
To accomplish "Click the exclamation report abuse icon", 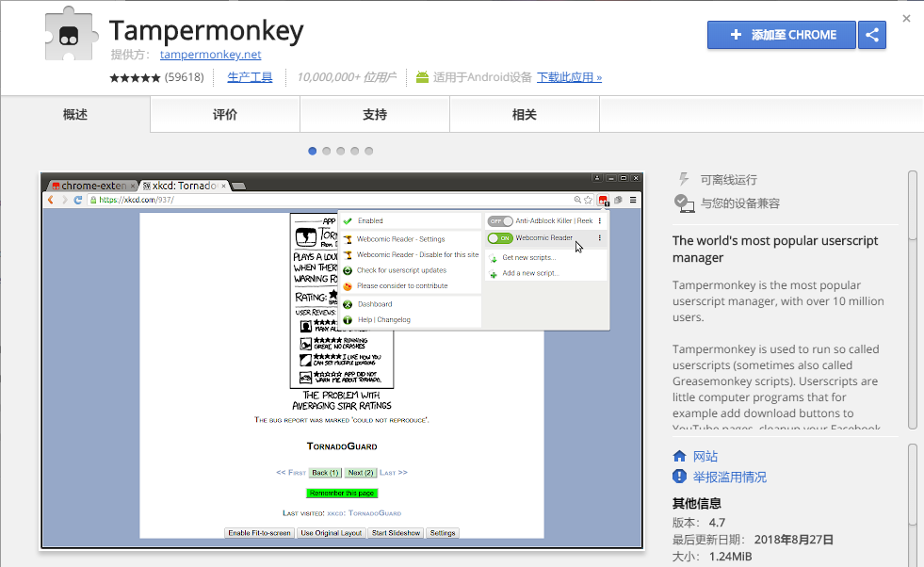I will click(679, 477).
